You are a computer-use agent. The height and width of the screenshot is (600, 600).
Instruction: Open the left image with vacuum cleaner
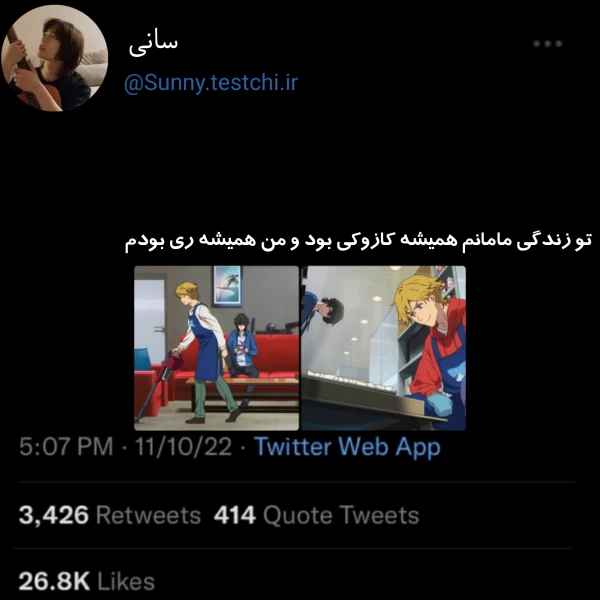click(216, 348)
